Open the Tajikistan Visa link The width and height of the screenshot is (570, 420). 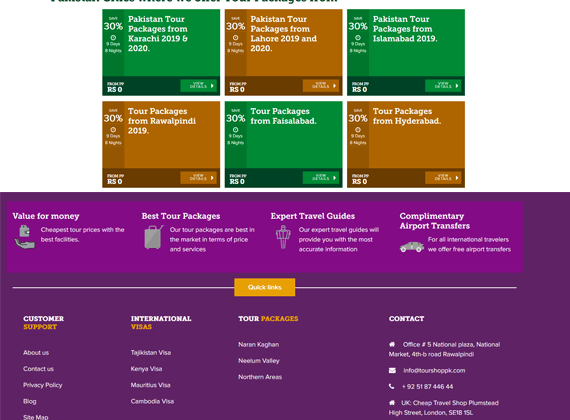point(151,352)
